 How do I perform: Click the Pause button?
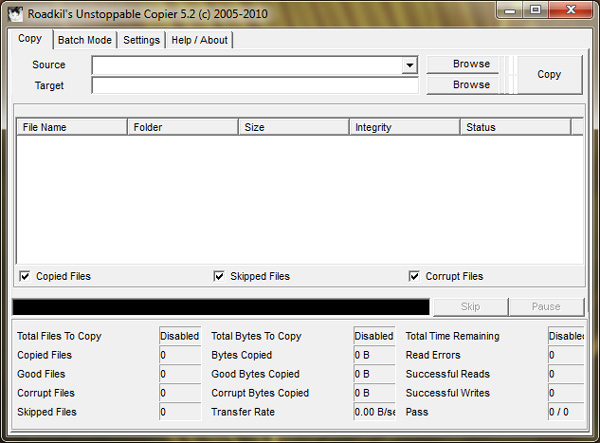(x=546, y=307)
